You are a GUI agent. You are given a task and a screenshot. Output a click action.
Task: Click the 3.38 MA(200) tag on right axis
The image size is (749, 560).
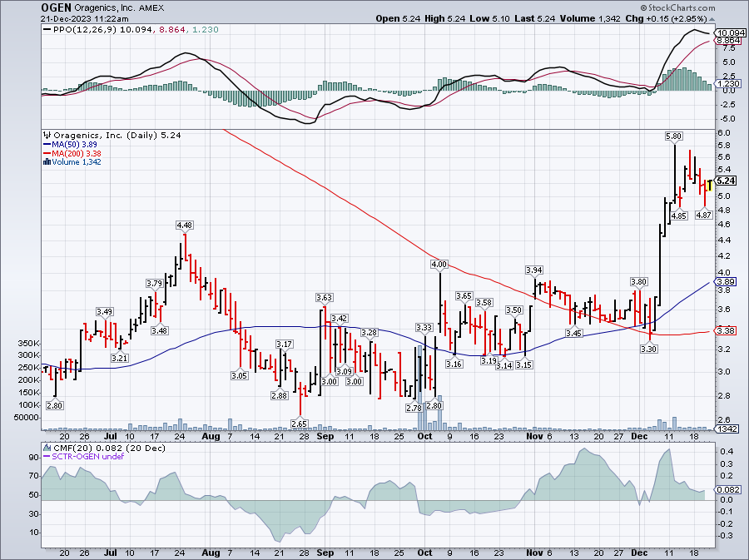[727, 330]
